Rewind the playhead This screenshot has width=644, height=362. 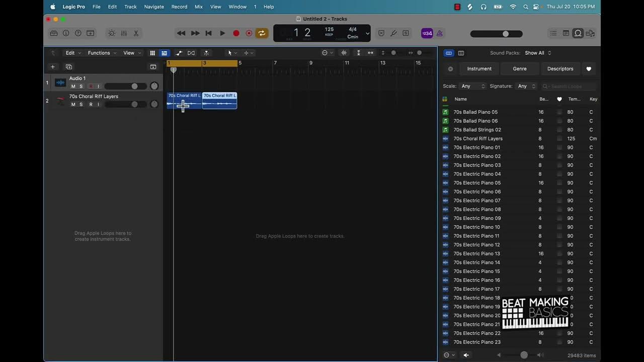(x=181, y=33)
